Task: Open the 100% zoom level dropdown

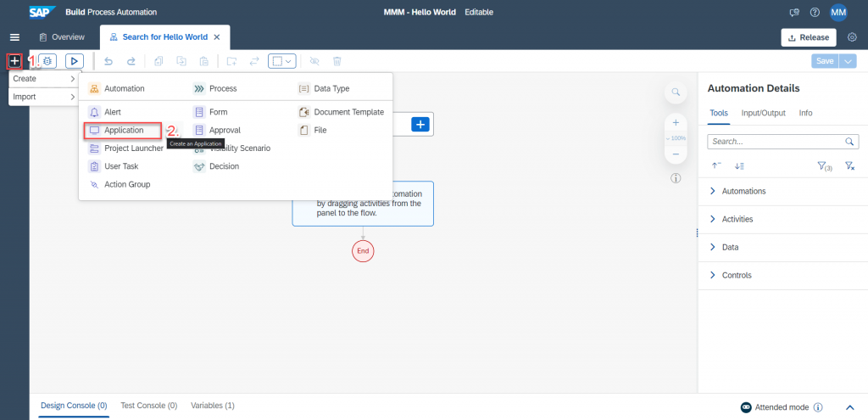Action: [676, 138]
